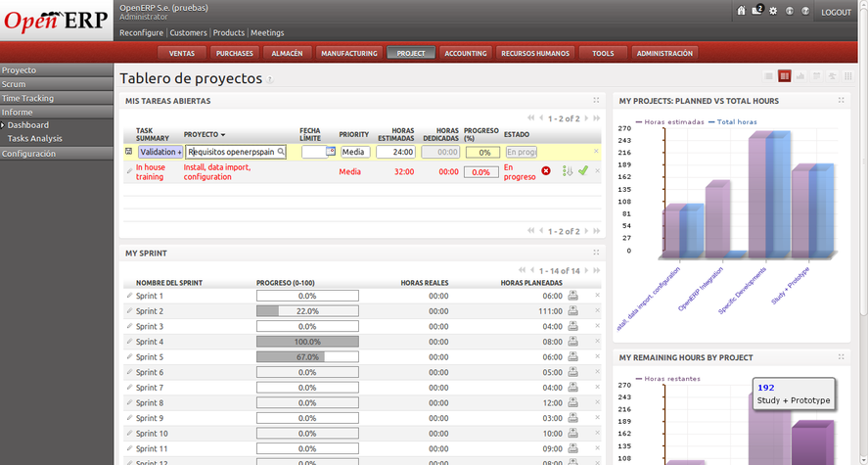The image size is (868, 465).
Task: Delegate the In house training task
Action: tap(567, 171)
